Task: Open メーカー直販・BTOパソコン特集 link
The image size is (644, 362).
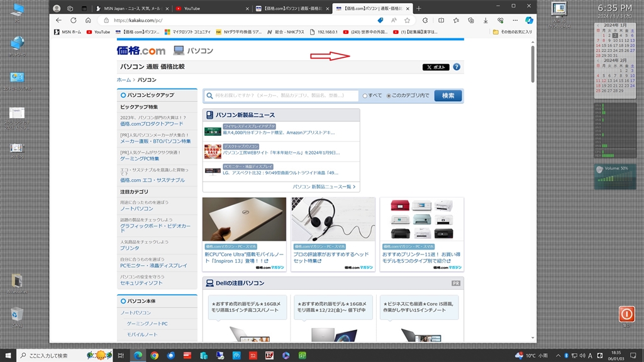Action: pos(155,141)
